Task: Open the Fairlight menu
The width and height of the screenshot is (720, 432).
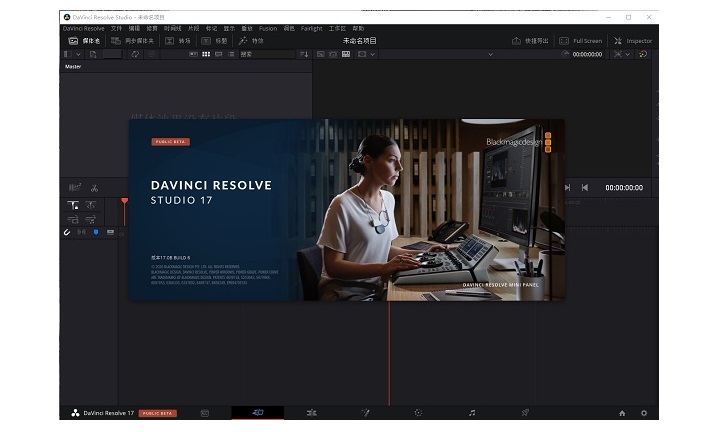Action: click(x=310, y=28)
